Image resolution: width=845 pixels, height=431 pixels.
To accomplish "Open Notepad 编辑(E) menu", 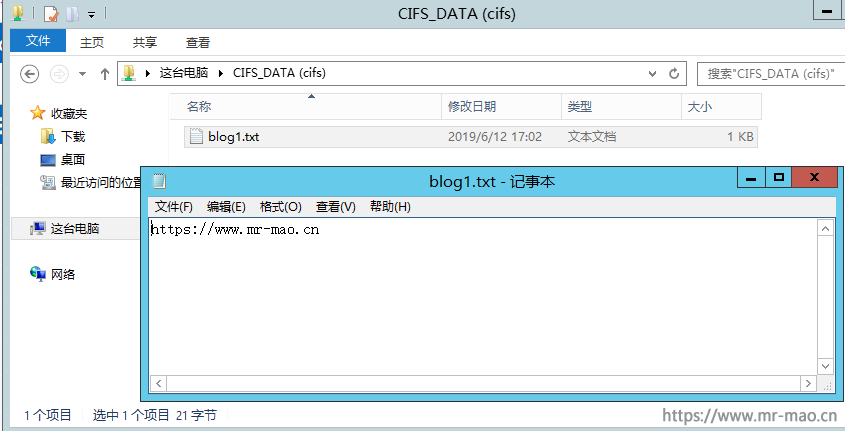I will click(226, 207).
